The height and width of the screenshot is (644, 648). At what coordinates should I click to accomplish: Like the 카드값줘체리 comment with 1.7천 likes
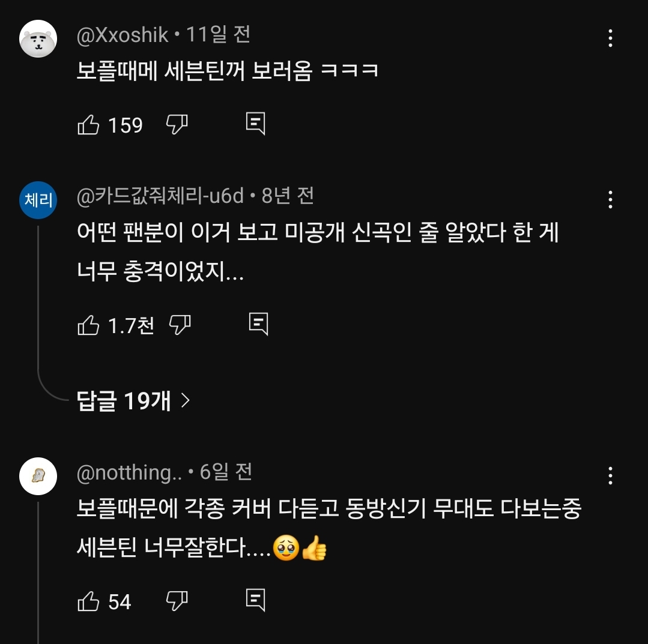[x=88, y=325]
